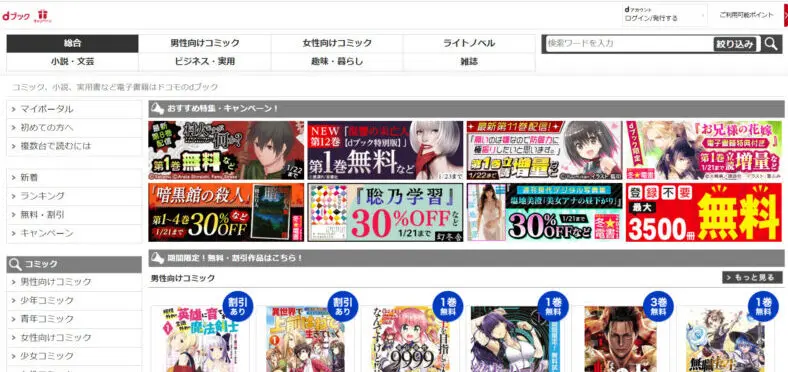This screenshot has width=788, height=372.
Task: Click the 3巻無料 badge
Action: click(658, 307)
